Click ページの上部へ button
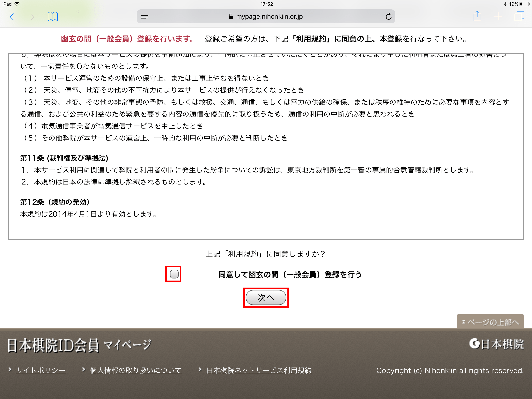 coord(490,322)
